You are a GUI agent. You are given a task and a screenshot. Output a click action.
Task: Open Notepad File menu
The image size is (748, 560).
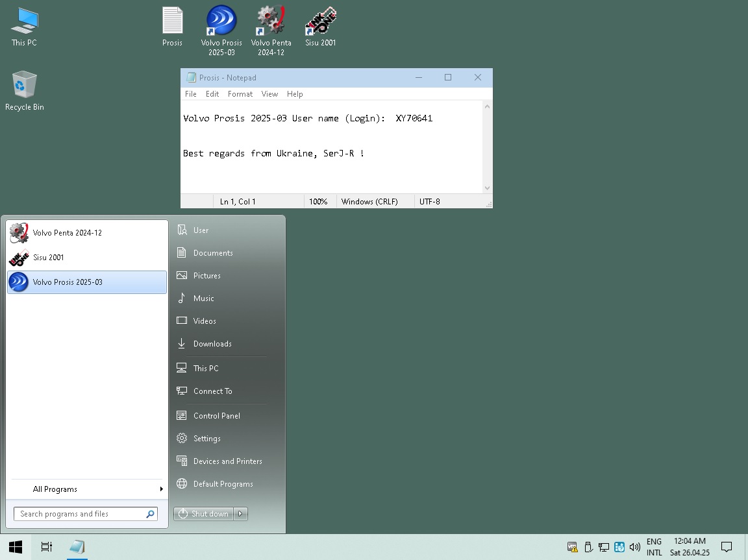(191, 94)
